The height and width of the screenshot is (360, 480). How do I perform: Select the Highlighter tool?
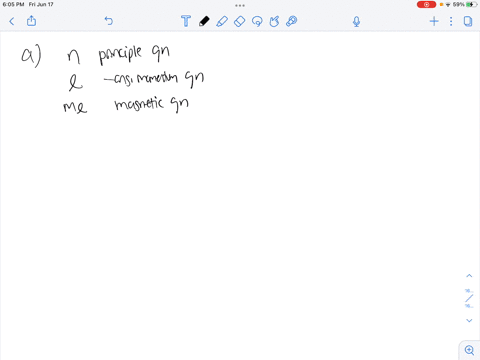point(222,21)
